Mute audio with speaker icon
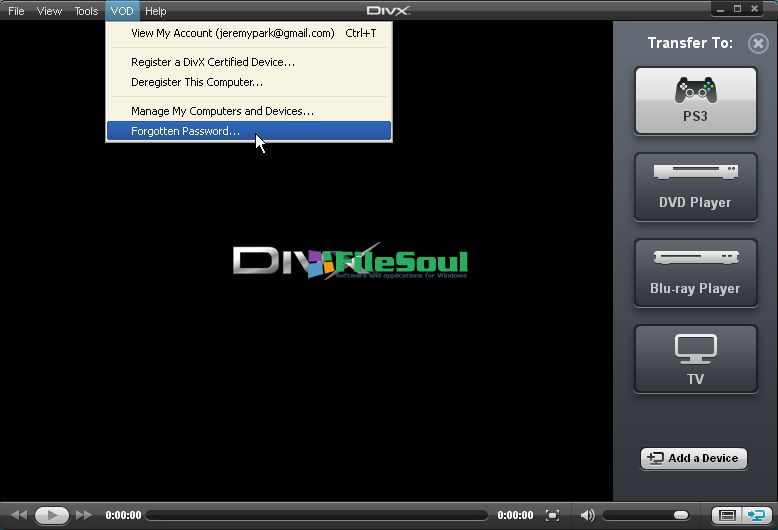 [x=588, y=515]
